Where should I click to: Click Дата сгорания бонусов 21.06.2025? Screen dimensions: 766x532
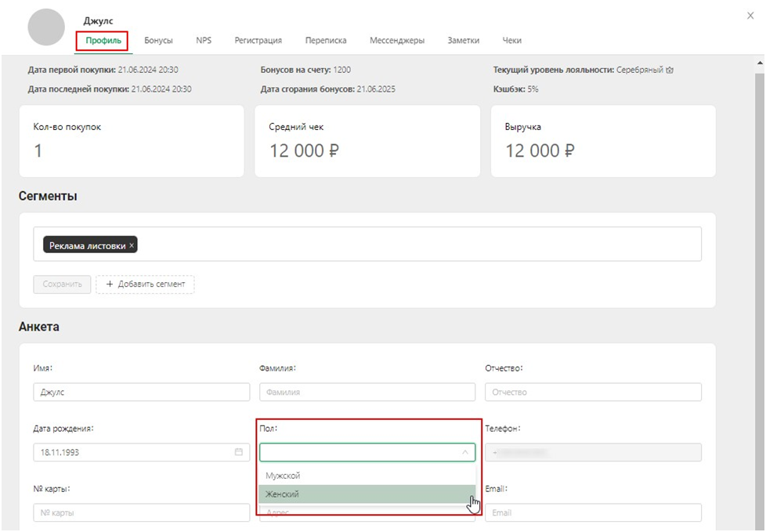(x=328, y=89)
